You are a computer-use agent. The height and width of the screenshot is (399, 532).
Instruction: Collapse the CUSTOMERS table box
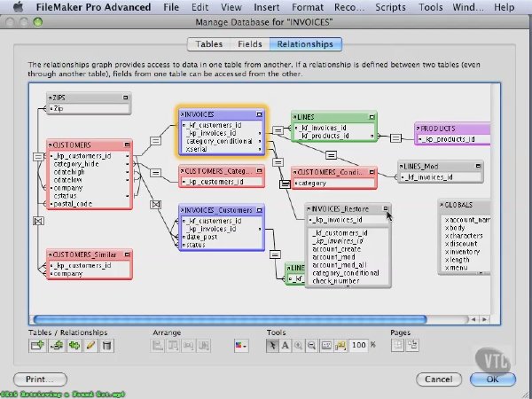tap(127, 145)
